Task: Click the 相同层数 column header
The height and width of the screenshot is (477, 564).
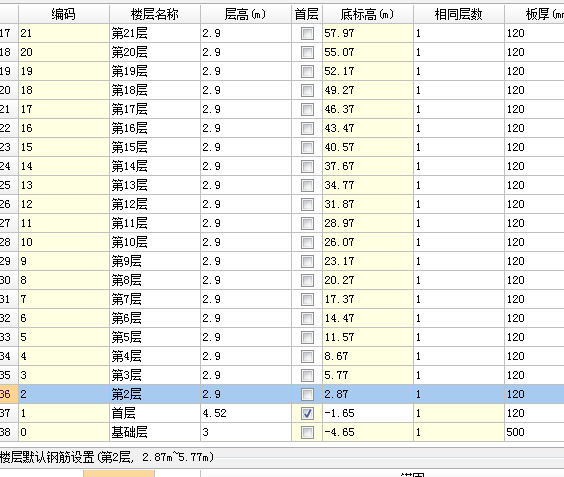Action: pyautogui.click(x=459, y=14)
